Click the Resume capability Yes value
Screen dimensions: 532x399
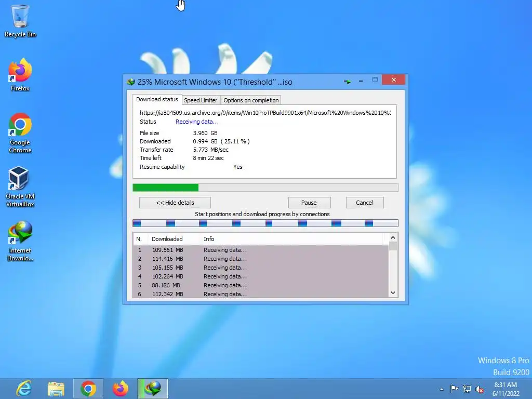coord(238,167)
